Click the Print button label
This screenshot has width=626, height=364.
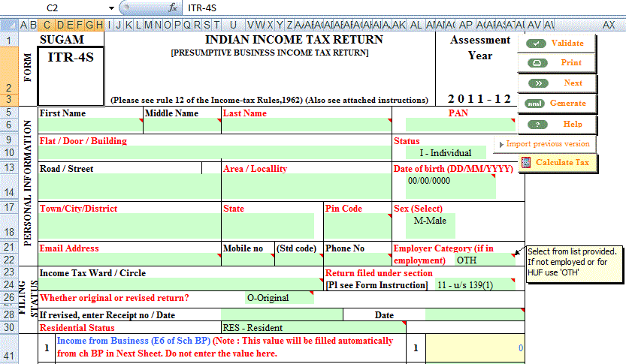[x=571, y=62]
